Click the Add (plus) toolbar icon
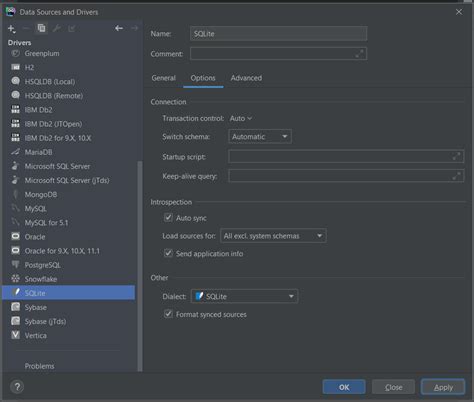The width and height of the screenshot is (474, 402). [12, 29]
